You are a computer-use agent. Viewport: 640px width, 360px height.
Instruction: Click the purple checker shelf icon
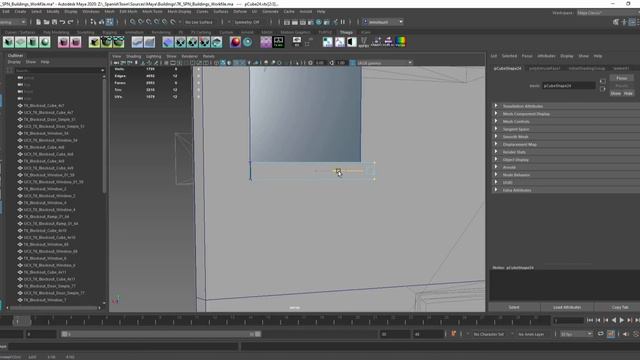coord(266,42)
